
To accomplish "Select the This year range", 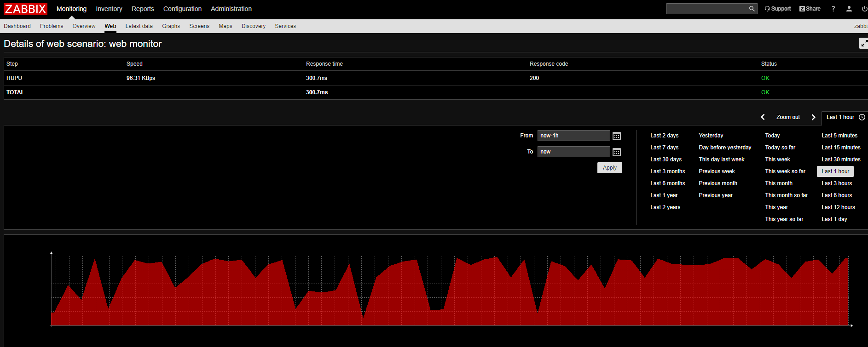I will 776,207.
